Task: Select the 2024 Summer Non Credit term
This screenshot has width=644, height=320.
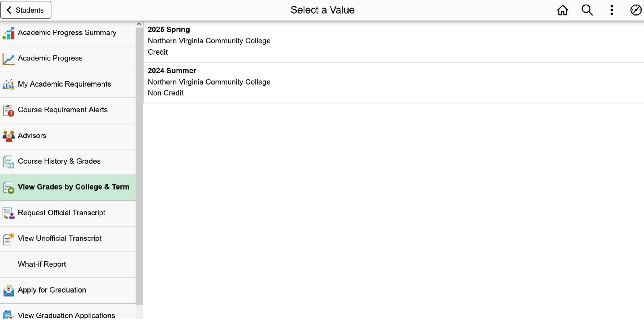Action: tap(394, 82)
